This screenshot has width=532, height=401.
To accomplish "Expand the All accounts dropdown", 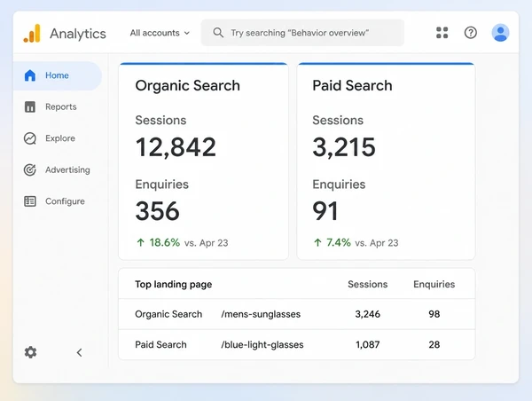I will (x=160, y=33).
